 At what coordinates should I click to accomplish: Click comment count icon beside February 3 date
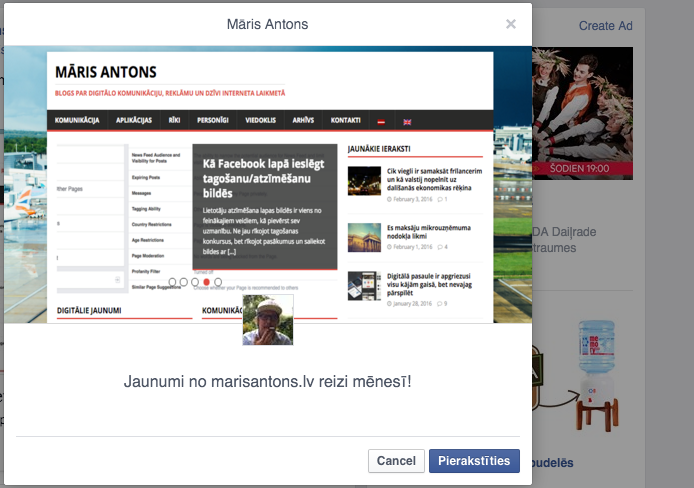coord(442,200)
